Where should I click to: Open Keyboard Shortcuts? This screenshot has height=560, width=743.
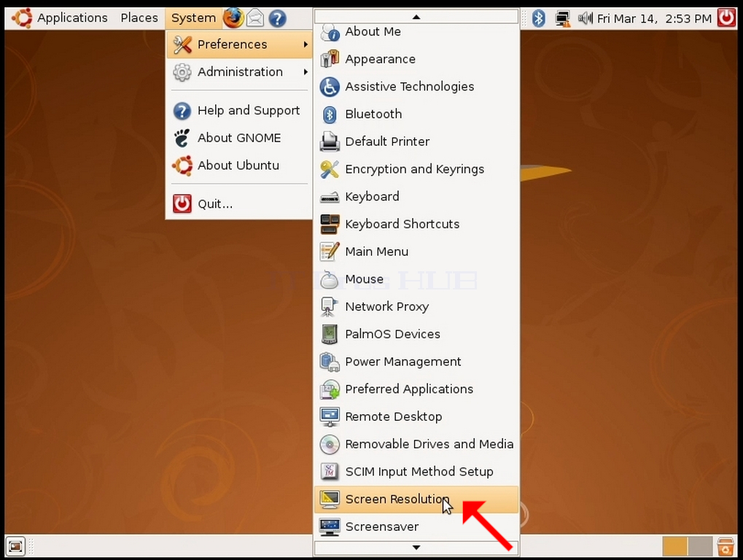click(x=416, y=224)
